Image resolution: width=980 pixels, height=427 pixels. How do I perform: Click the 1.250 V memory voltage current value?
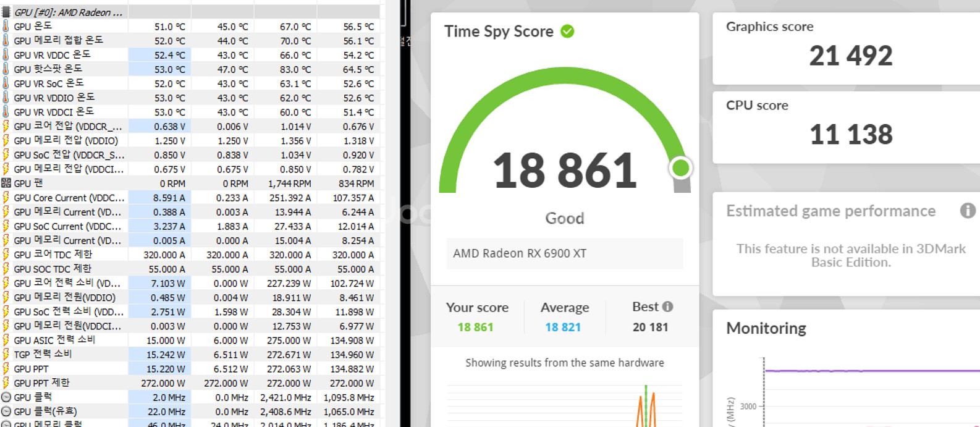coord(169,141)
